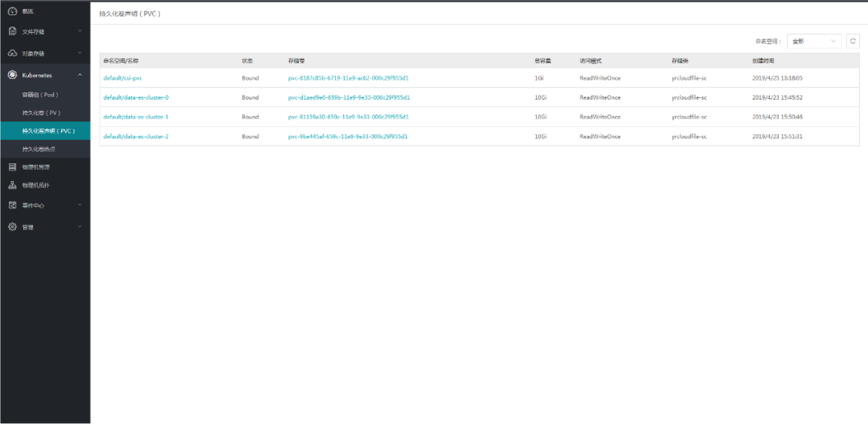Click the object storage cloud icon

pos(12,53)
